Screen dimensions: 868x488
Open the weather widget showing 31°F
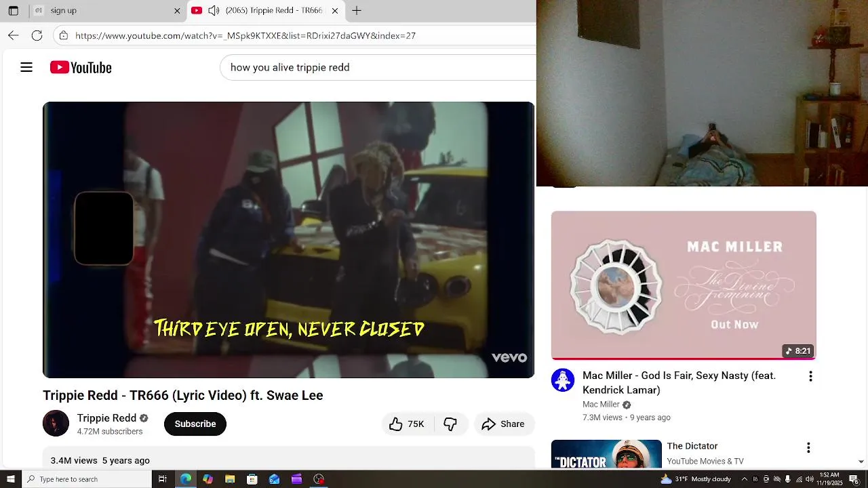696,479
